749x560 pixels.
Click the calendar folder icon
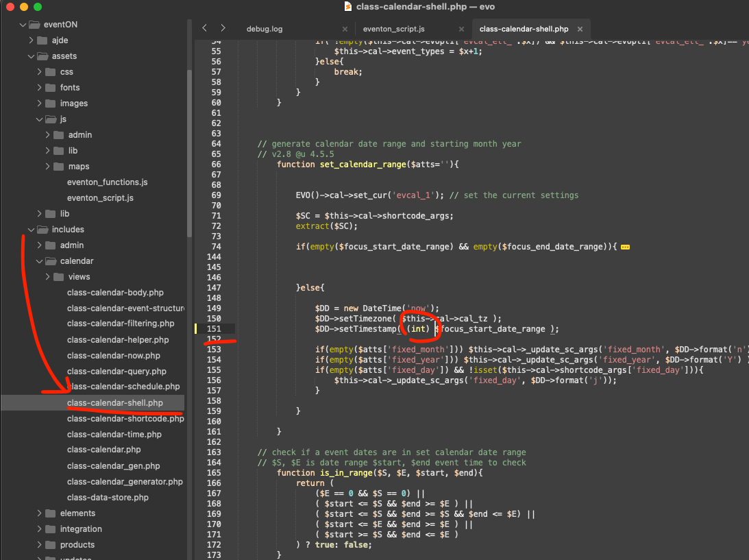(x=51, y=261)
